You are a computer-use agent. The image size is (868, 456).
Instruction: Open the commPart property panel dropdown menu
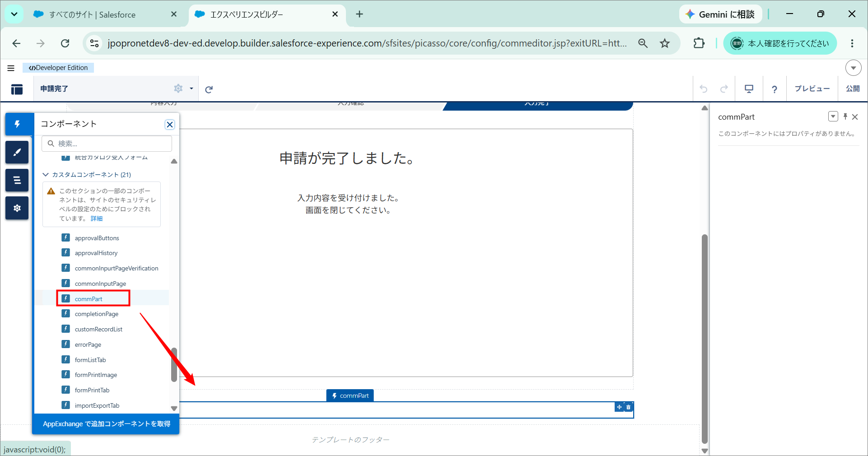833,116
